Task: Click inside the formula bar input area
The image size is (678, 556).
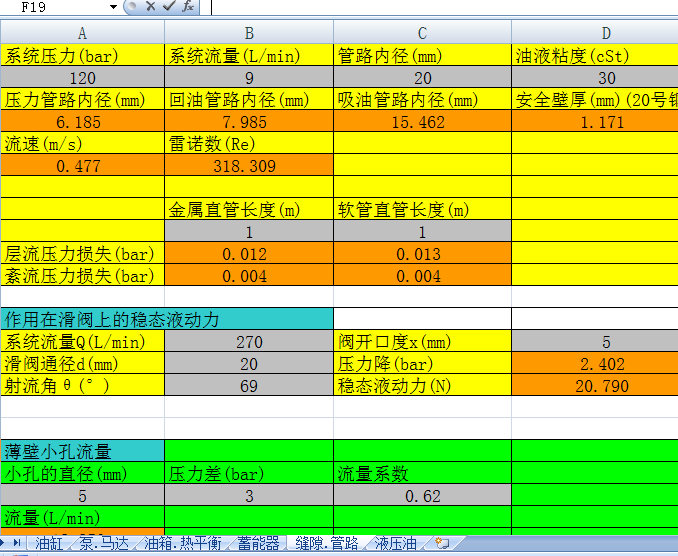Action: (441, 7)
